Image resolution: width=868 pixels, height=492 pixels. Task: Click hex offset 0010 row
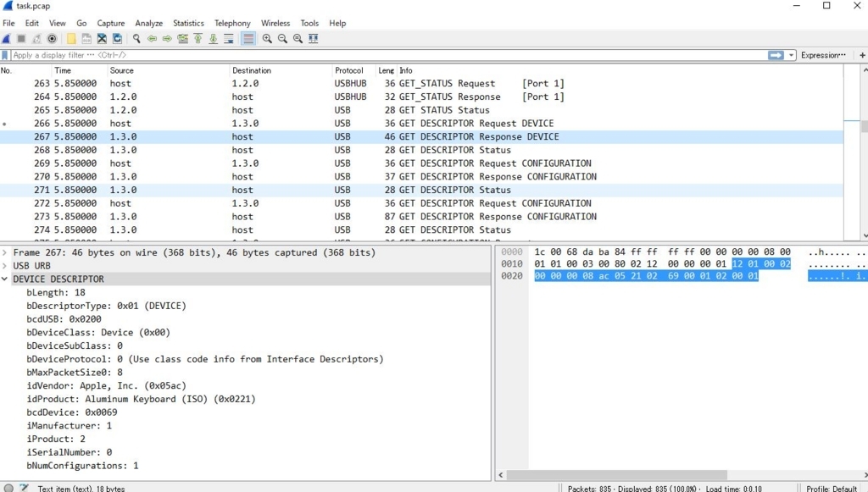pos(511,264)
